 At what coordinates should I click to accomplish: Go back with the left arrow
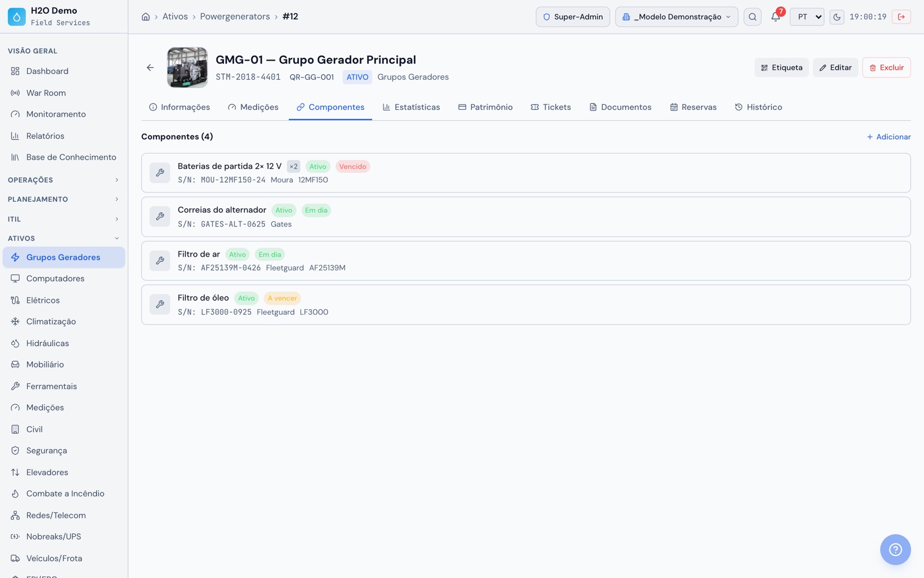(150, 68)
